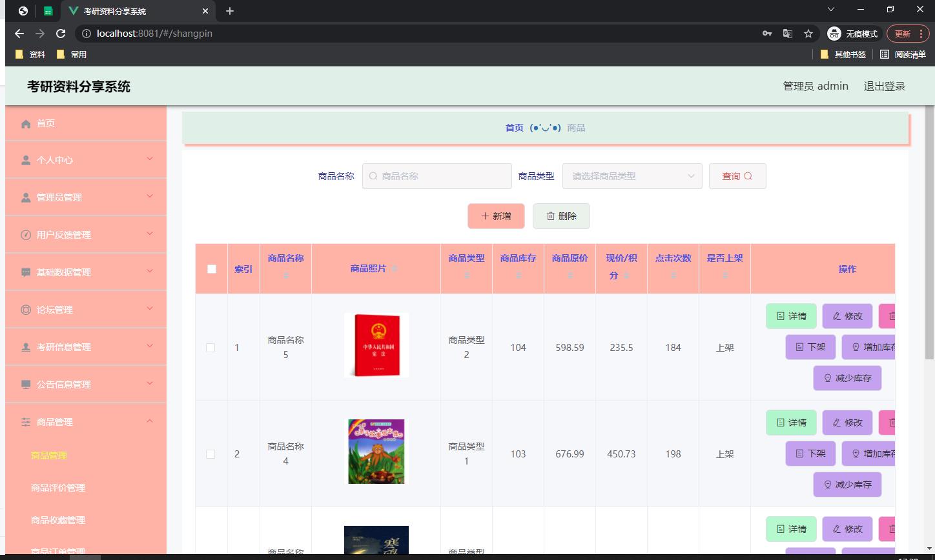Click the sliders icon next to 商品管理

26,422
